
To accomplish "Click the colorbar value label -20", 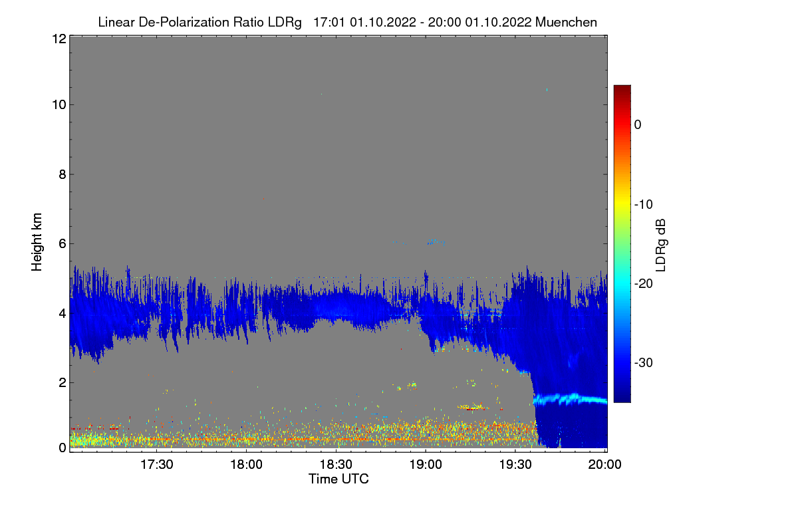I will pos(643,283).
